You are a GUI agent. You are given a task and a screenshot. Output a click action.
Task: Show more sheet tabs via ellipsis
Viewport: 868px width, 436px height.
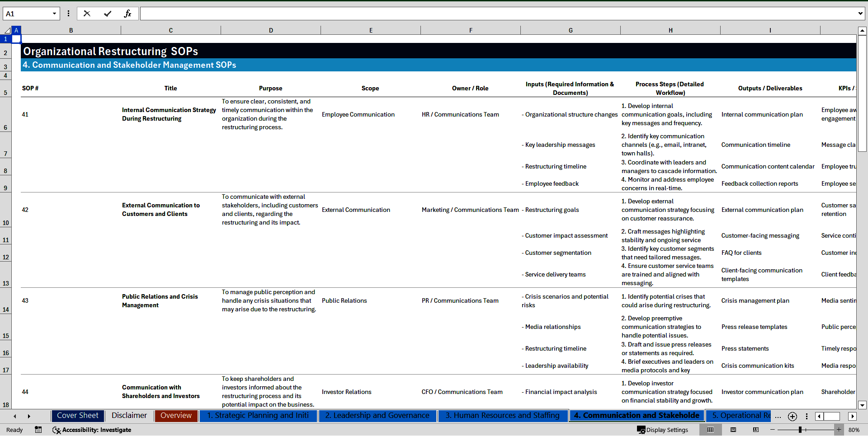click(x=778, y=416)
